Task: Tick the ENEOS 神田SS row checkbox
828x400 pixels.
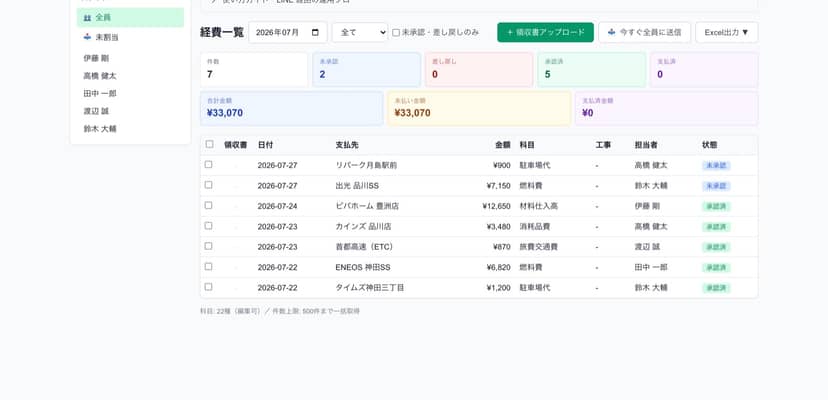Action: click(209, 266)
